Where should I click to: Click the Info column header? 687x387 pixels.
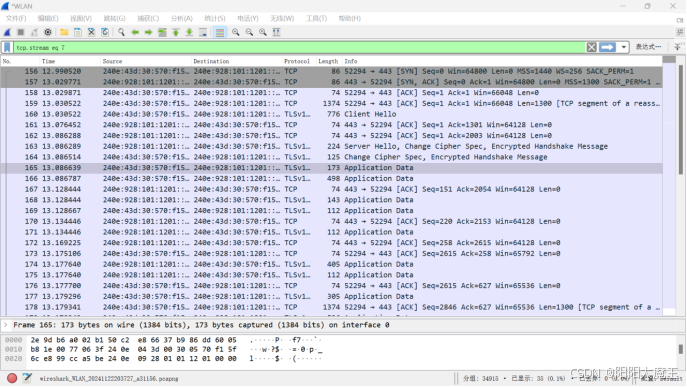502,61
